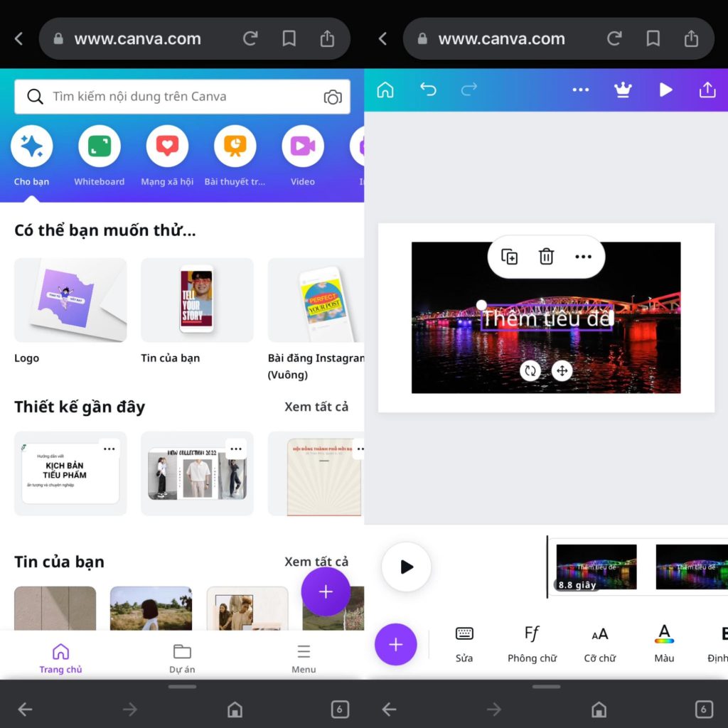728x728 pixels.
Task: Expand Mạng xã hội category options
Action: (x=167, y=145)
